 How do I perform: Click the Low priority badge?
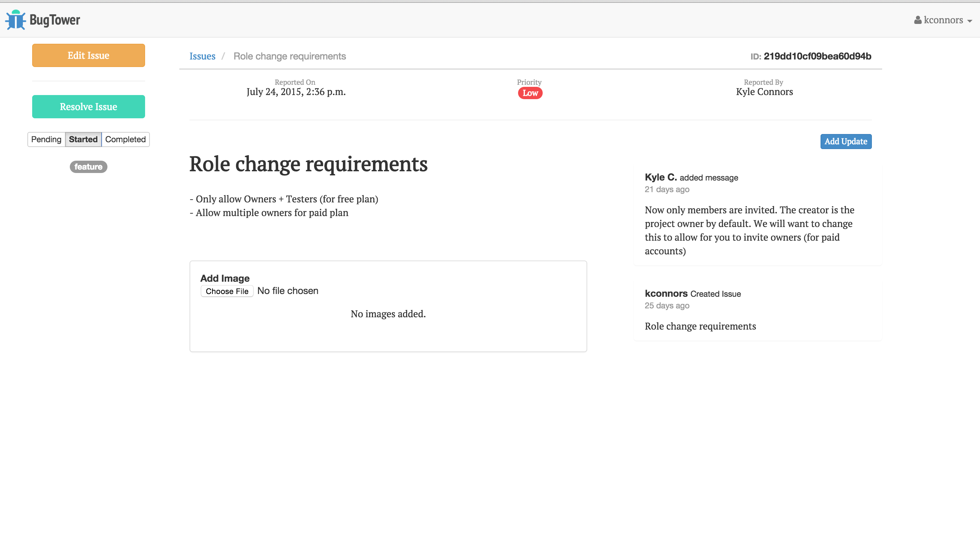(530, 93)
